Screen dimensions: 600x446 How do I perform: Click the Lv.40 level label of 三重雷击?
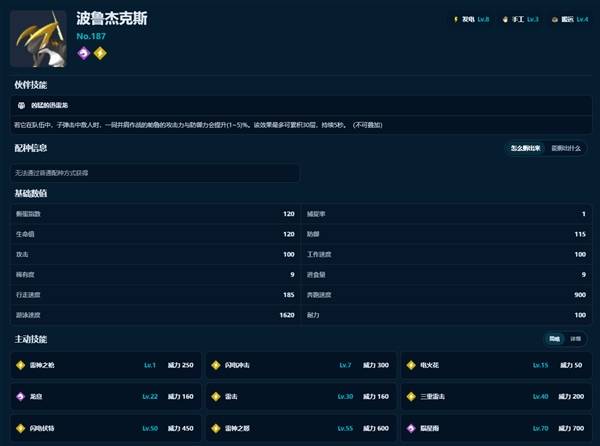pos(541,397)
